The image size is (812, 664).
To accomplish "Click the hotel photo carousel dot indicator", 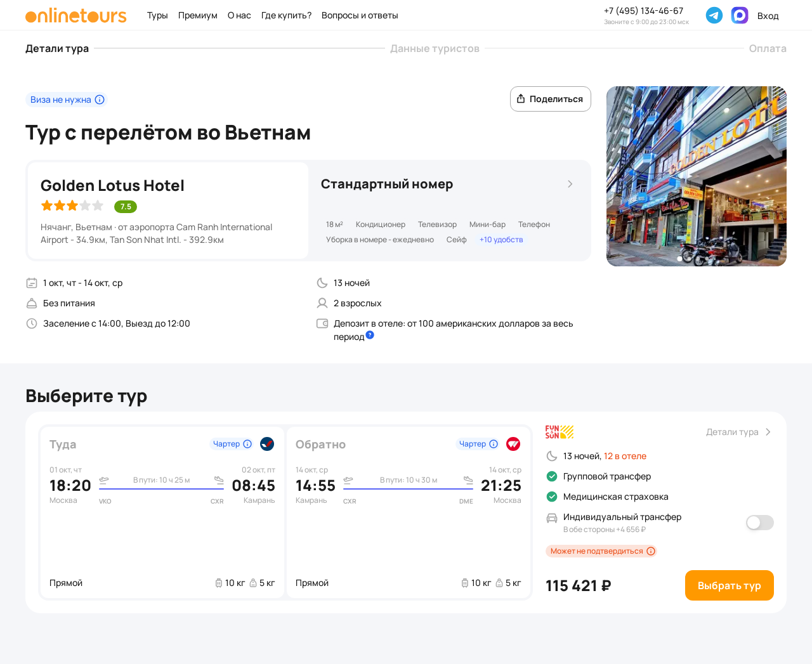I will [680, 258].
